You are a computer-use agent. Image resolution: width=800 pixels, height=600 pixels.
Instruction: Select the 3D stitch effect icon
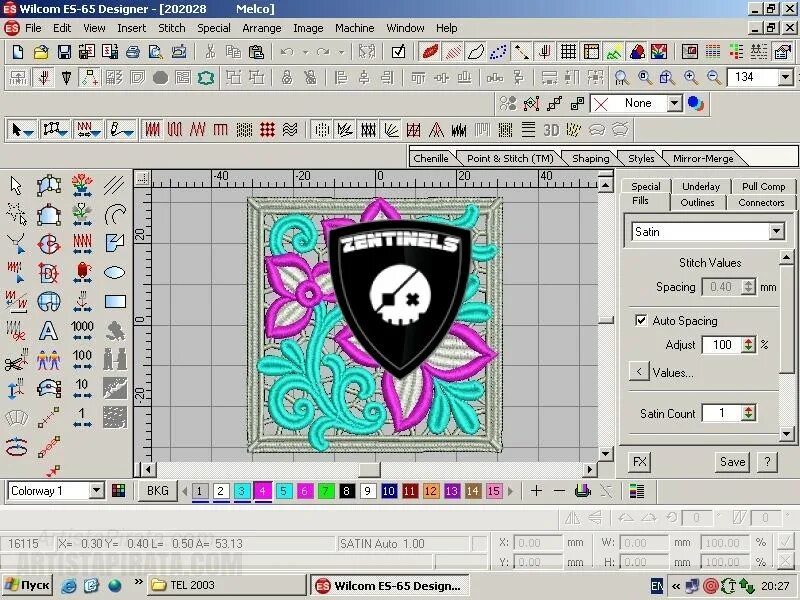pos(551,130)
